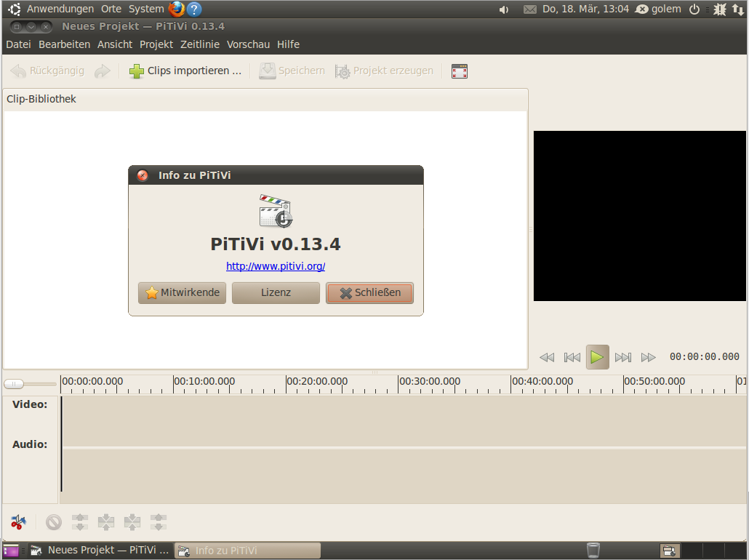Click the group clips icon with inward arrows
Viewport: 749px width, 560px height.
tap(132, 522)
